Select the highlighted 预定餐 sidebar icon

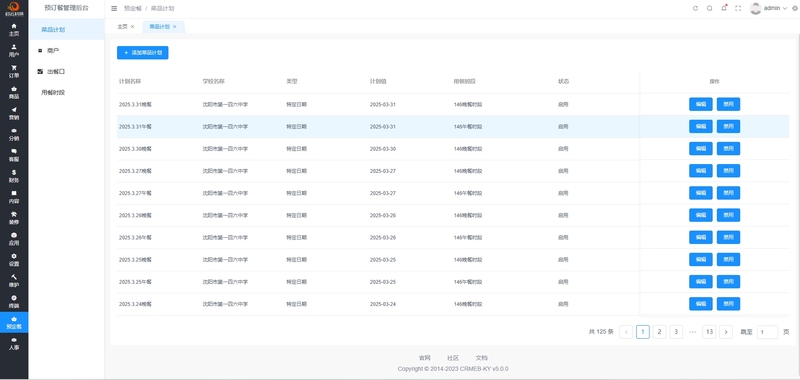pos(14,322)
